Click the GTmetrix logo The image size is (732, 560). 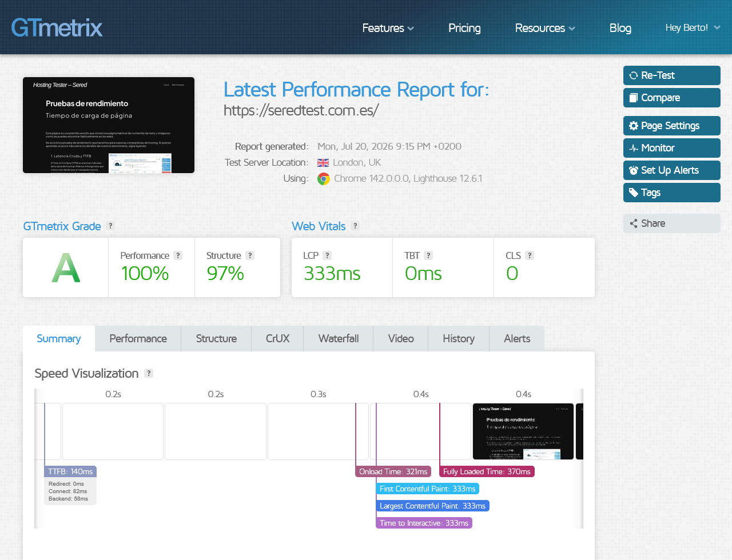point(57,27)
